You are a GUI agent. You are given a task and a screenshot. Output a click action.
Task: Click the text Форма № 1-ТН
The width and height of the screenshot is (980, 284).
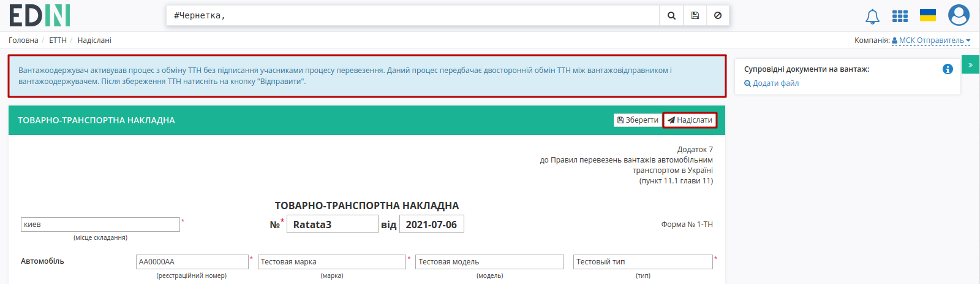coord(687,225)
